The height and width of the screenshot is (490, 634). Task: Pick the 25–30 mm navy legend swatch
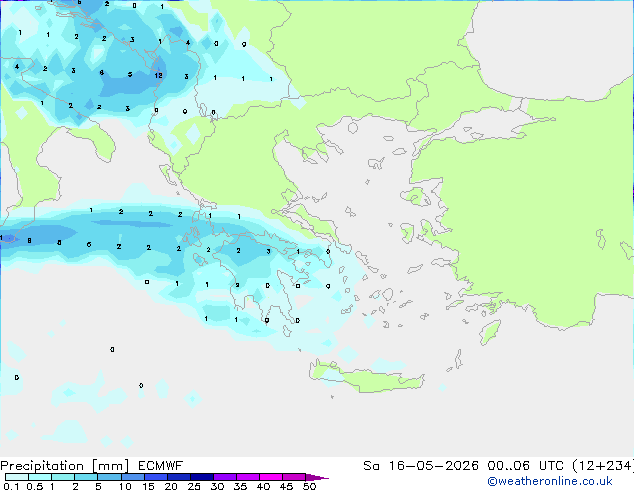click(x=201, y=477)
